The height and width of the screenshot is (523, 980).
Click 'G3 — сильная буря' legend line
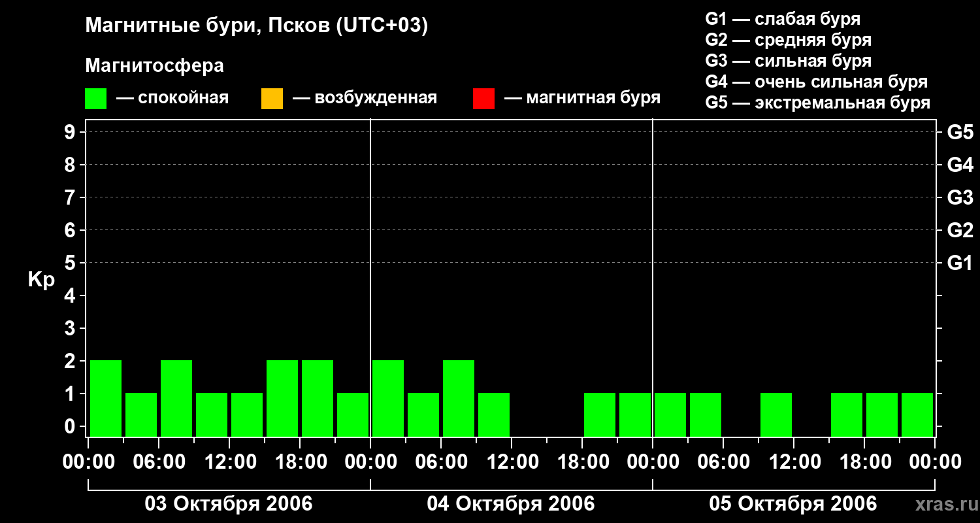click(789, 61)
